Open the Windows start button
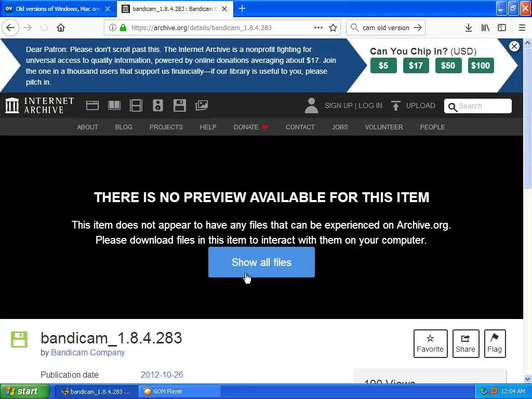Viewport: 532px width, 399px height. pos(24,392)
